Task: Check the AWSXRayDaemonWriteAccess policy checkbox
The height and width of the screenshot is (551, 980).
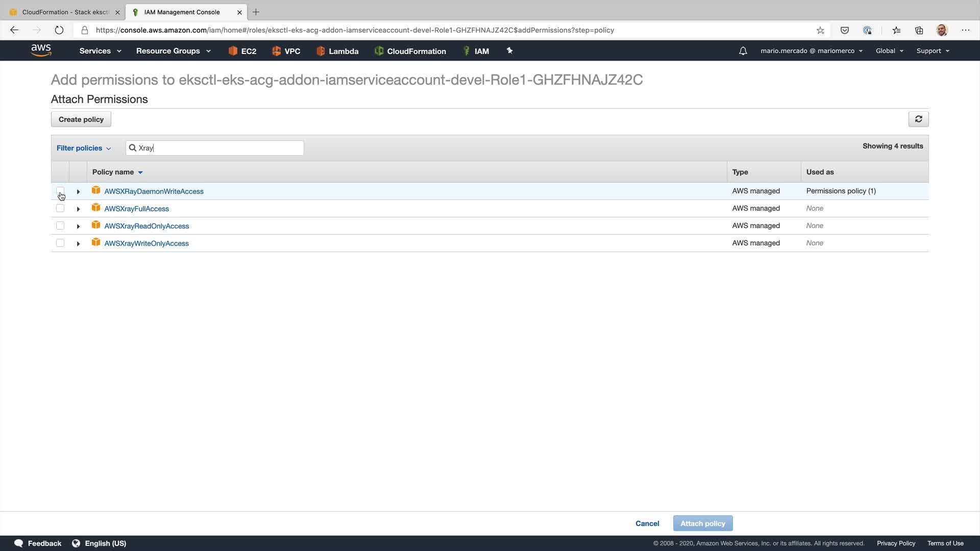Action: pyautogui.click(x=60, y=191)
